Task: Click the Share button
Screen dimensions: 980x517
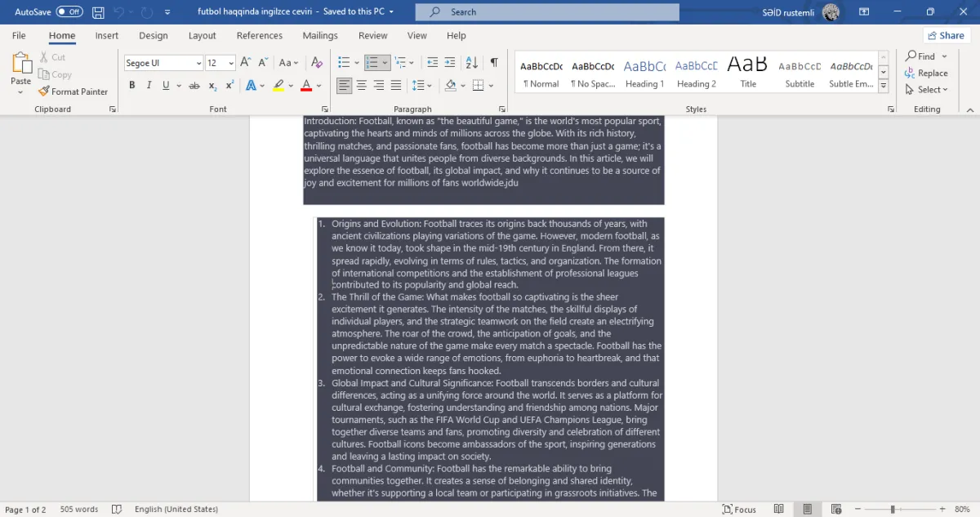Action: [x=947, y=36]
